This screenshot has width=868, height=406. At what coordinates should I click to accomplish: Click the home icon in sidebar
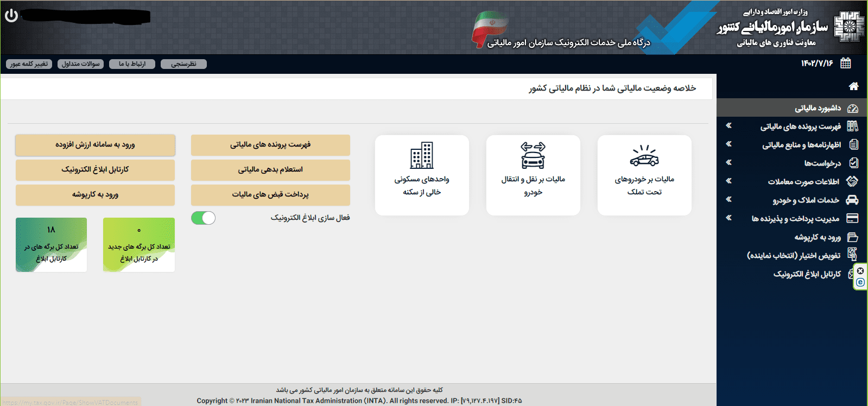tap(853, 86)
